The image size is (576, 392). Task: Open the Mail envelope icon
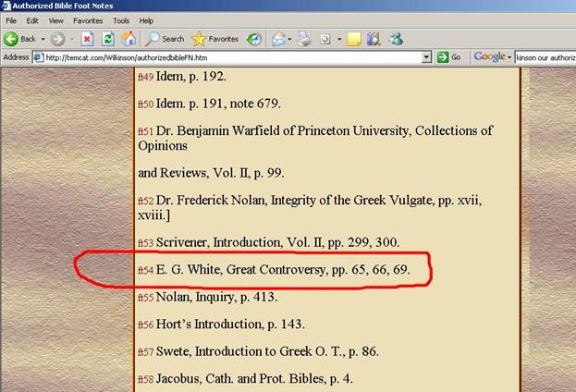[279, 39]
